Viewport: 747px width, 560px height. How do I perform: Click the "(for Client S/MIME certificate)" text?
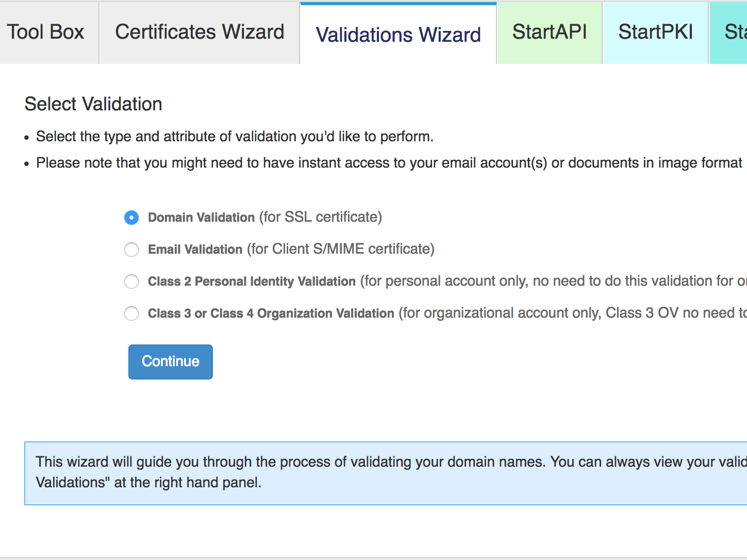click(340, 249)
